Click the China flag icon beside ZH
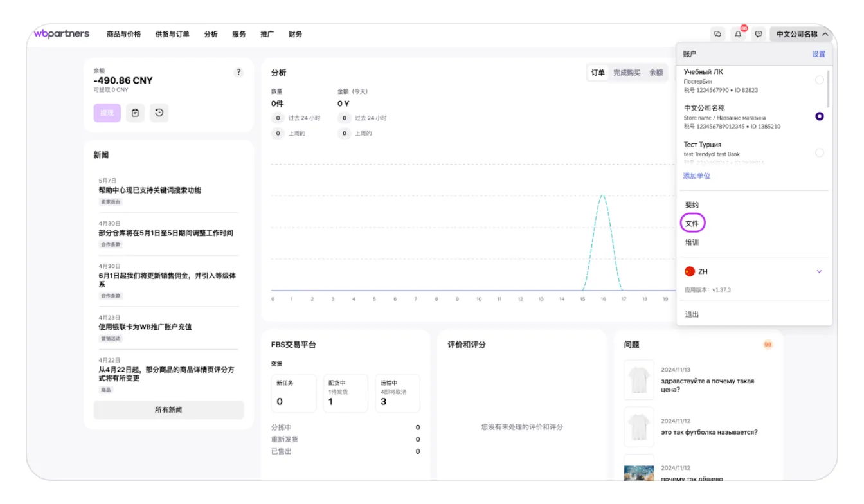The width and height of the screenshot is (864, 504). (x=690, y=272)
